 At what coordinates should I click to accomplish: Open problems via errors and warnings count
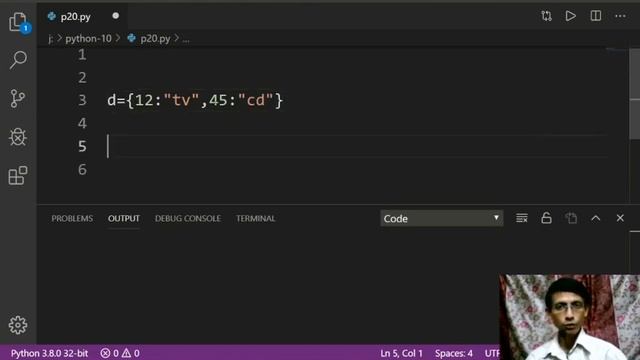(120, 353)
